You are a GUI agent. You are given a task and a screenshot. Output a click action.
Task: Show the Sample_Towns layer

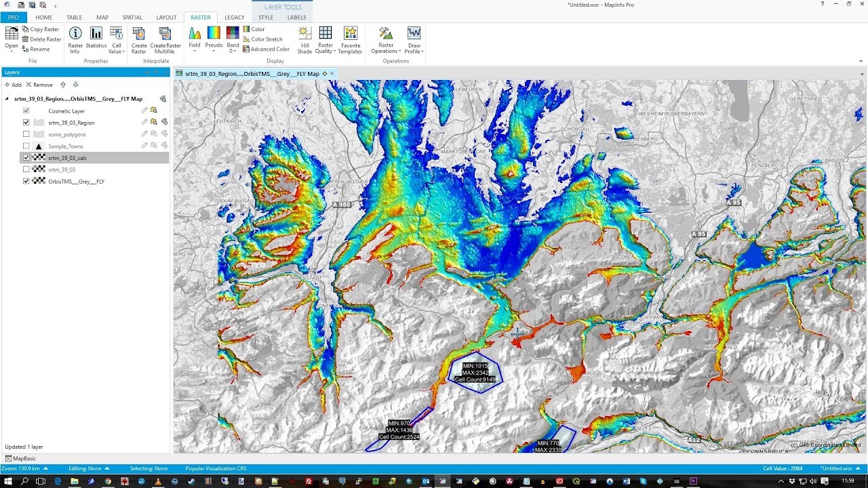(26, 146)
